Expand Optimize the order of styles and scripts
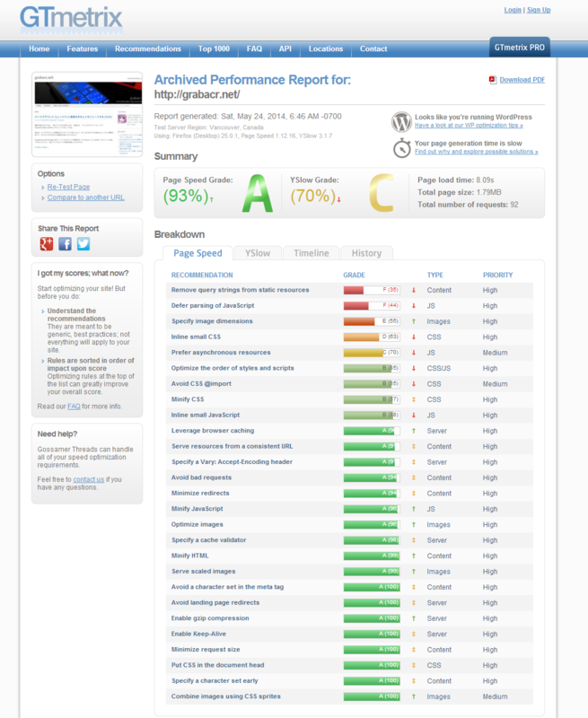Image resolution: width=588 pixels, height=718 pixels. click(x=233, y=368)
